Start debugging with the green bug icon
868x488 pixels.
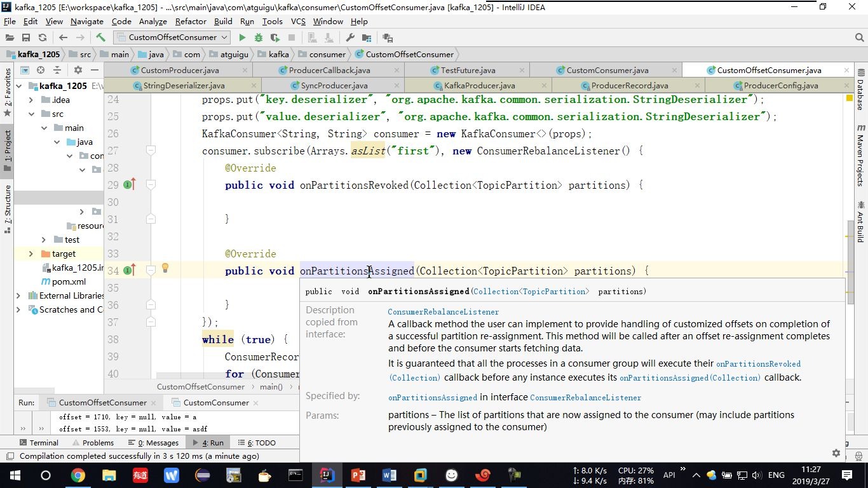pyautogui.click(x=259, y=37)
